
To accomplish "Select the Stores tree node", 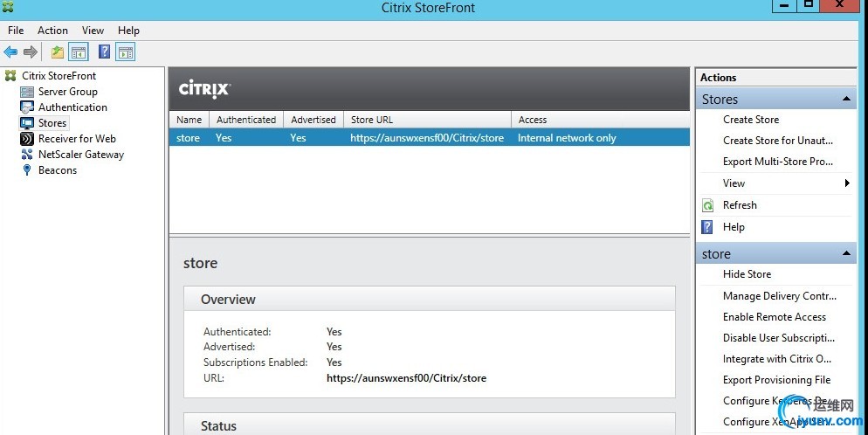I will tap(52, 123).
